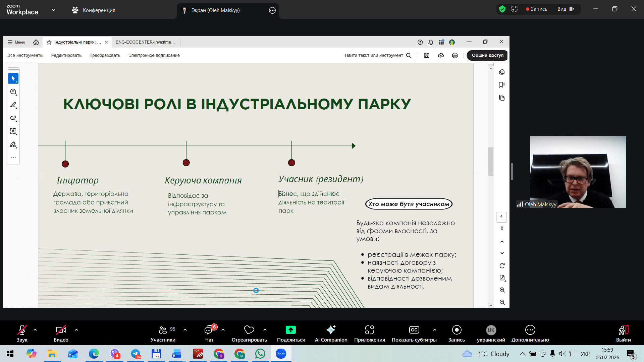Viewport: 644px width, 362px height.
Task: Unmute the microphone audio
Action: [22, 330]
